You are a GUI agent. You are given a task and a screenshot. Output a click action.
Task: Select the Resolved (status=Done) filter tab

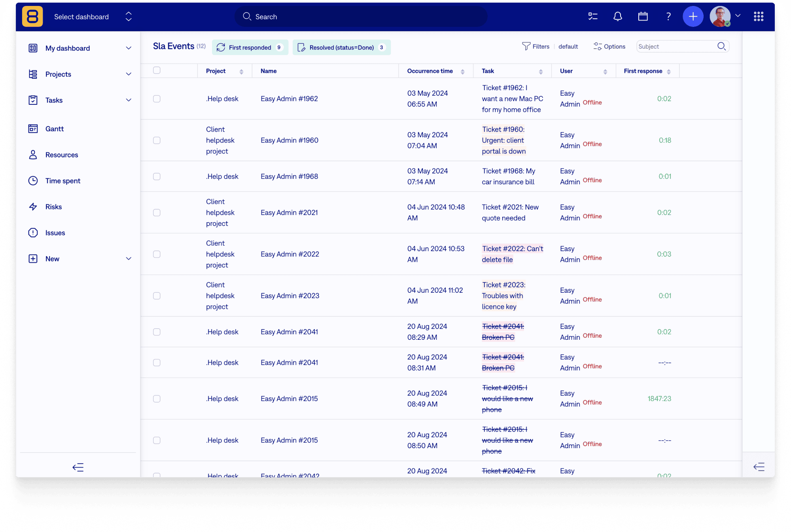(x=341, y=47)
